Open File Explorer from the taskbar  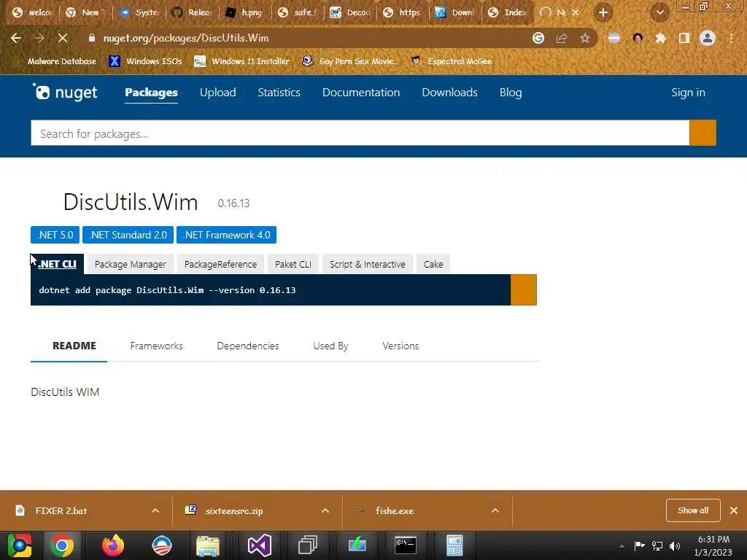pyautogui.click(x=208, y=545)
